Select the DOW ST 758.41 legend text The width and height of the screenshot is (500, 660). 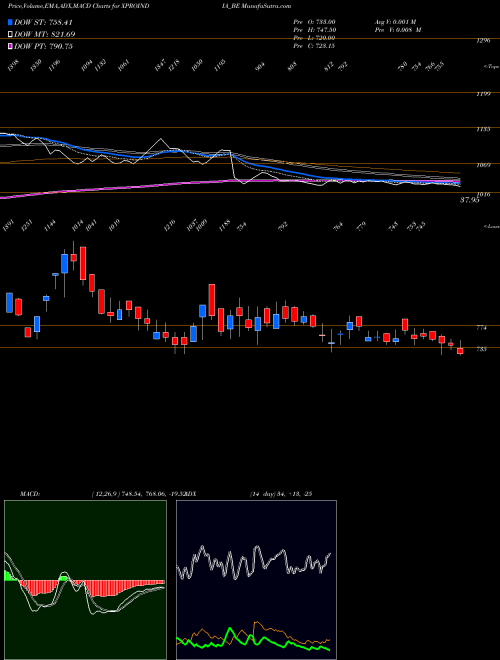click(43, 22)
